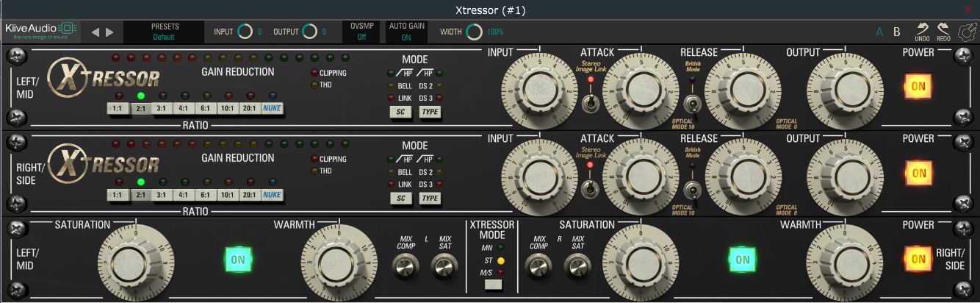Click the top bar OUTPUT trim knob

point(310,32)
